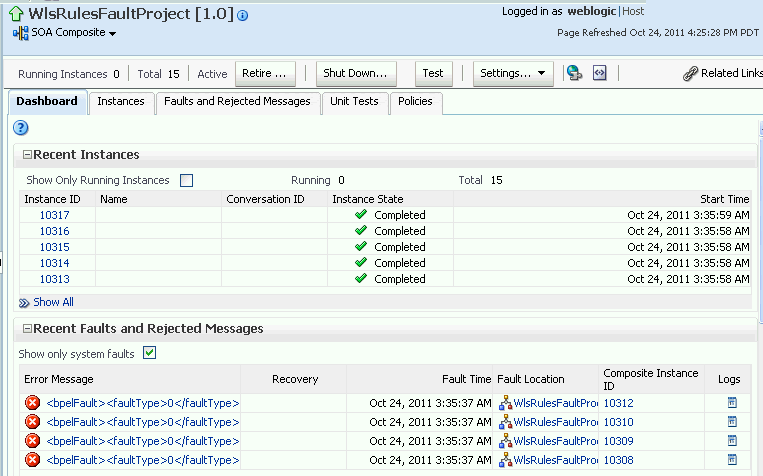Click red error icon in row 10309
The image size is (763, 476).
tap(33, 441)
